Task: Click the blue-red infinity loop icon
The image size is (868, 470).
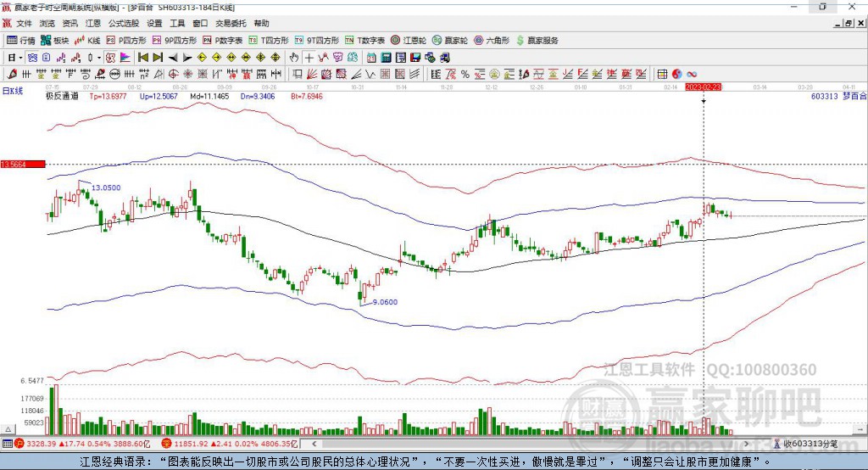Action: tap(692, 74)
